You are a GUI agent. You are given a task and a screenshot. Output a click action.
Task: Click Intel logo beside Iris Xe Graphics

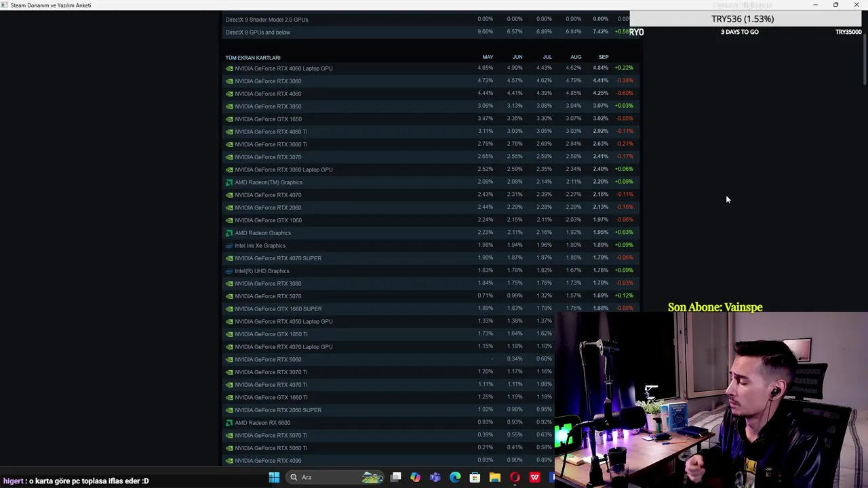pyautogui.click(x=229, y=246)
